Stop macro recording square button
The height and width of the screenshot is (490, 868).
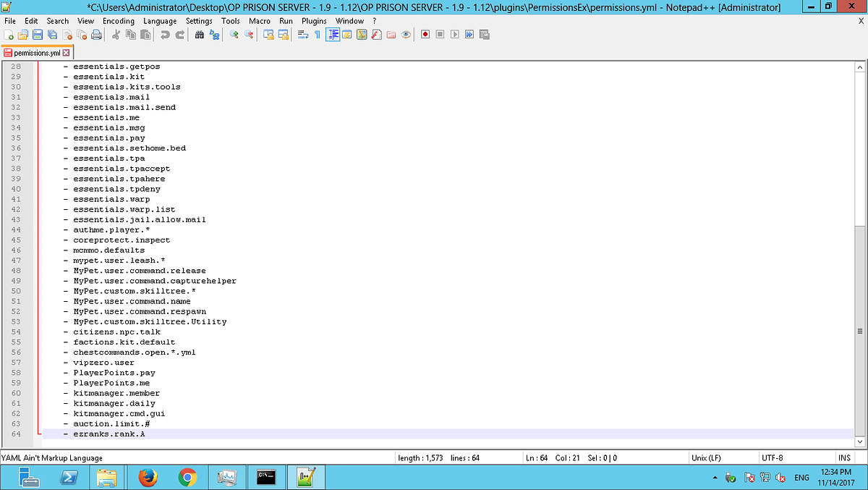440,34
